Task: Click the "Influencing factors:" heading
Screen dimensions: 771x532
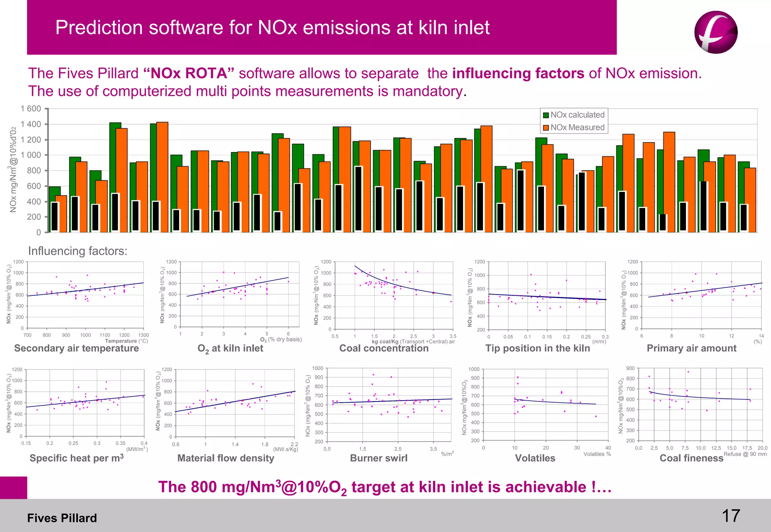Action: point(78,251)
